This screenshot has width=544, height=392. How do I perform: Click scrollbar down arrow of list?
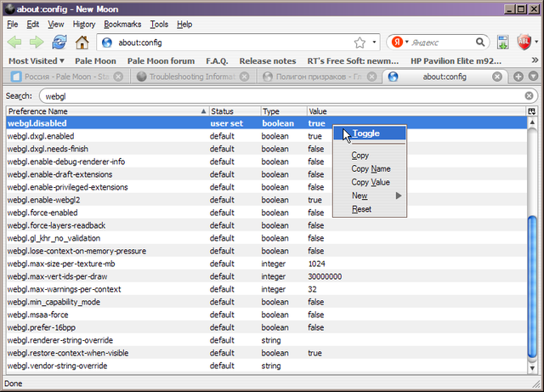point(532,368)
